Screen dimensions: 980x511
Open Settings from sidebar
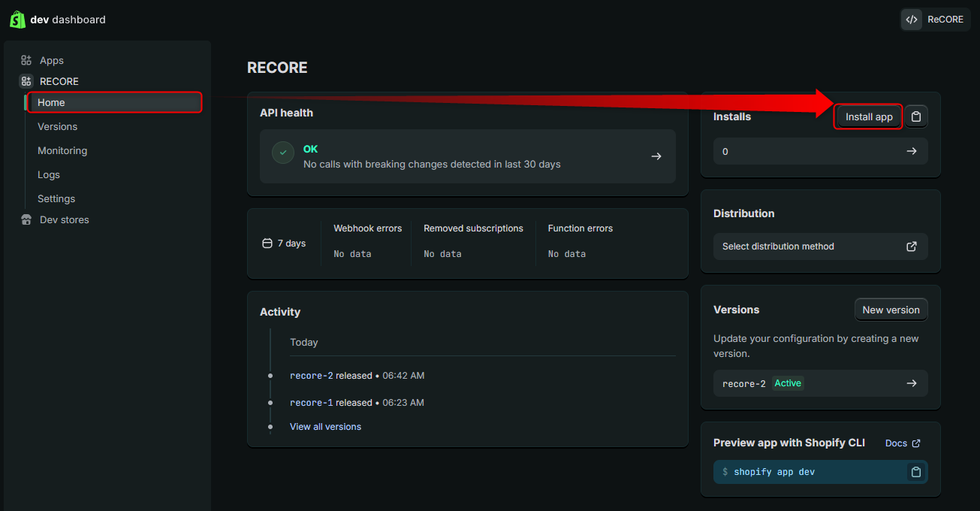tap(56, 198)
